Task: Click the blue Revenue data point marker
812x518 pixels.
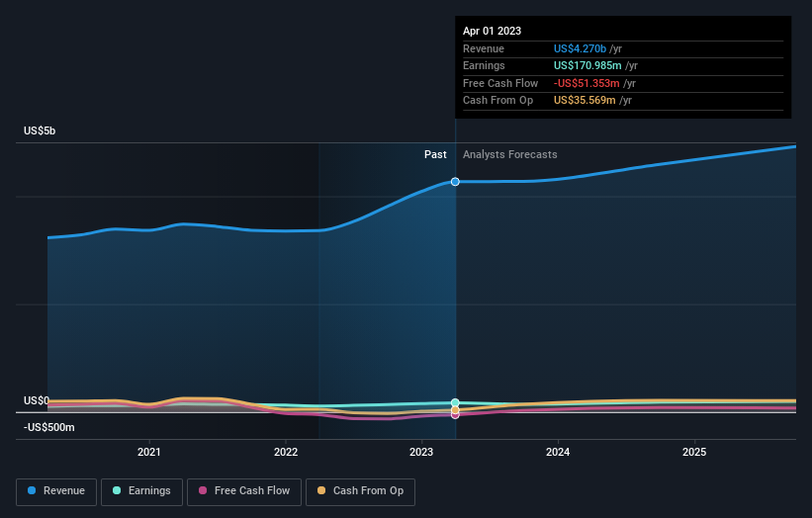Action: pos(455,182)
